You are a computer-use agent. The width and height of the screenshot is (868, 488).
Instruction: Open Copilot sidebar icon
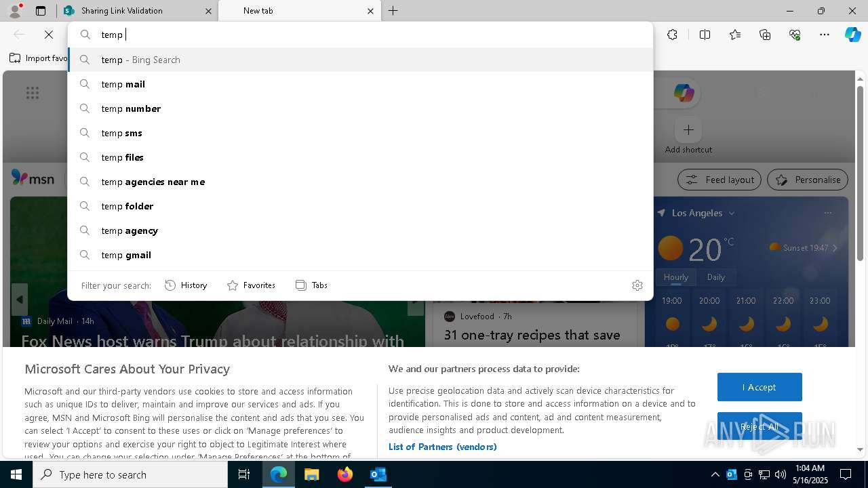click(853, 35)
